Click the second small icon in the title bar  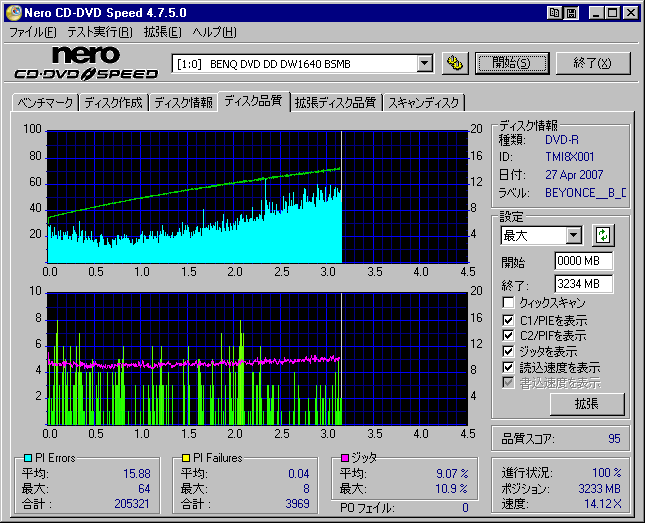[571, 13]
